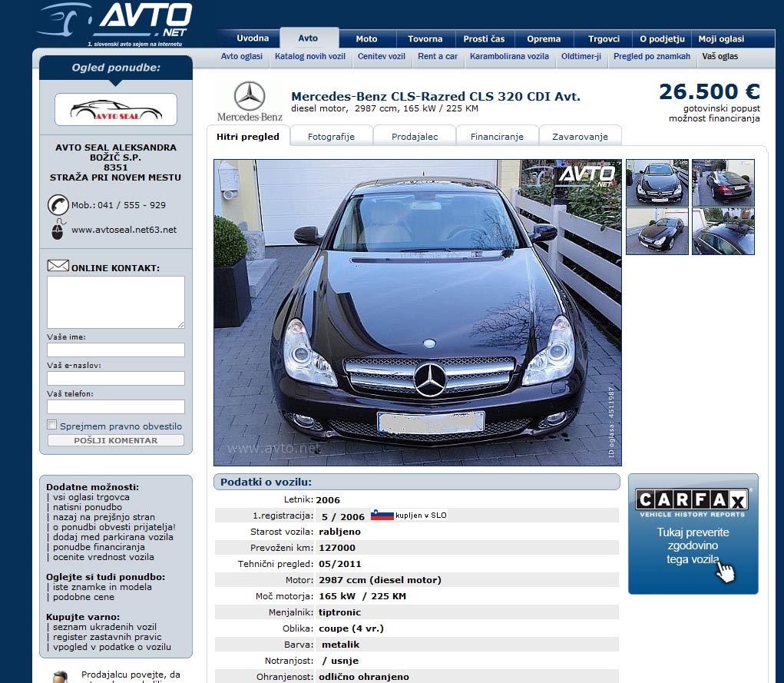The height and width of the screenshot is (683, 784).
Task: Click the 26.500 € price
Action: 710,91
